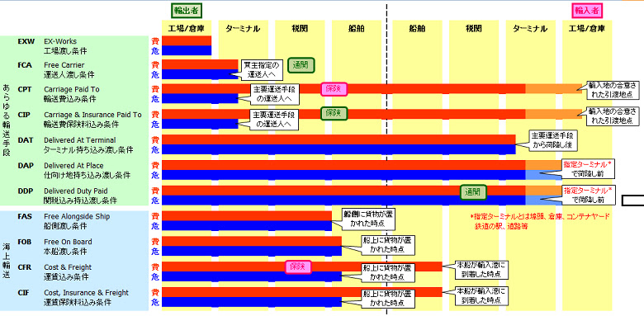This screenshot has height=316, width=644.
Task: Select the CFR code label
Action: (x=25, y=267)
